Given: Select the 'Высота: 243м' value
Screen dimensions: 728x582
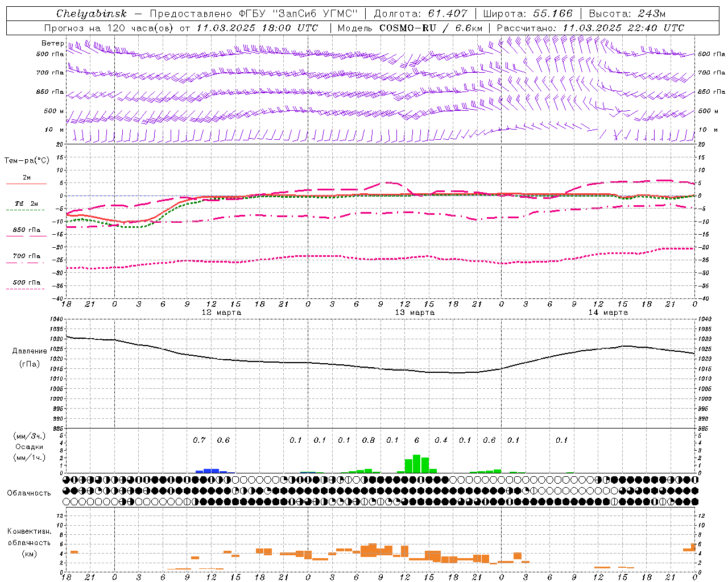Looking at the screenshot, I should pos(627,14).
